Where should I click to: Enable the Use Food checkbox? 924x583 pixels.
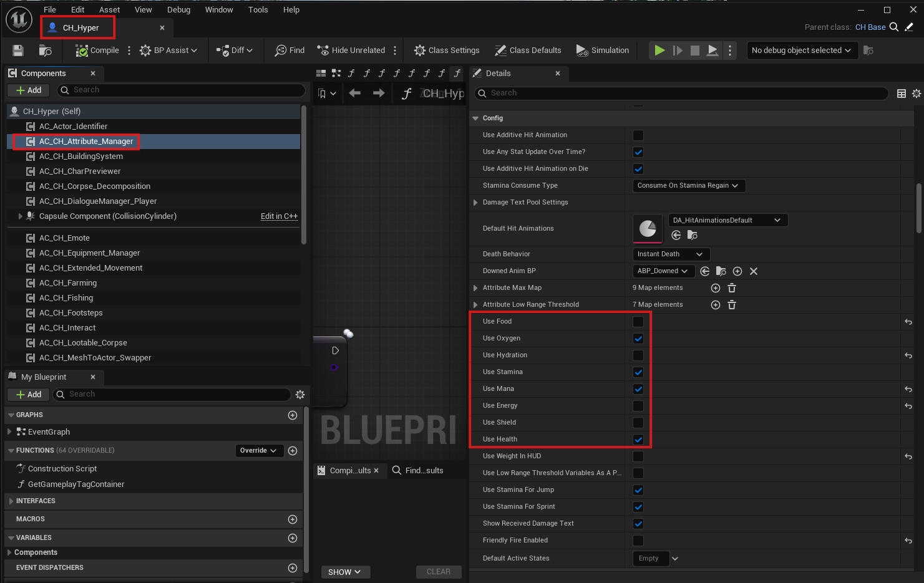pos(638,322)
